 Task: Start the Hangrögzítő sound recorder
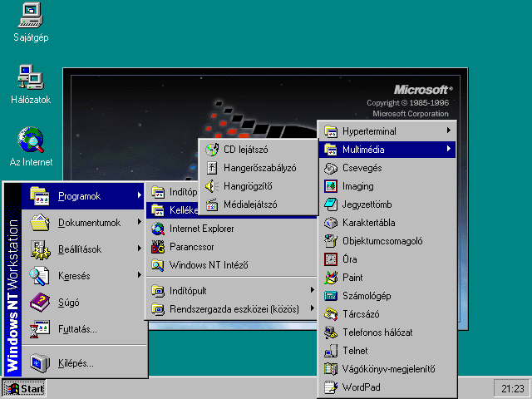tap(248, 186)
